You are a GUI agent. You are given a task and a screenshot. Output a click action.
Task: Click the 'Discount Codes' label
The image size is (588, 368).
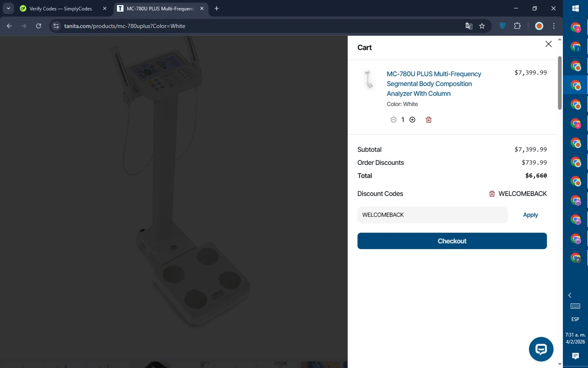pyautogui.click(x=380, y=194)
